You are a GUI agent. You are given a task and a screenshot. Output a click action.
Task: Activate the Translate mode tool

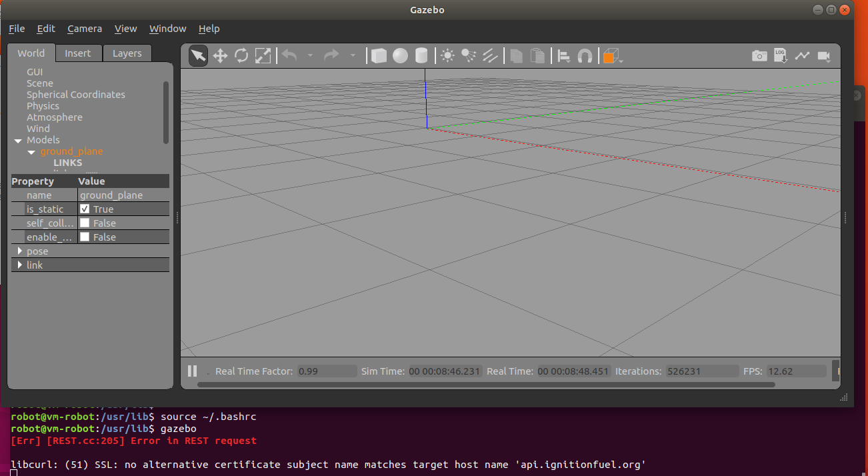click(x=220, y=56)
